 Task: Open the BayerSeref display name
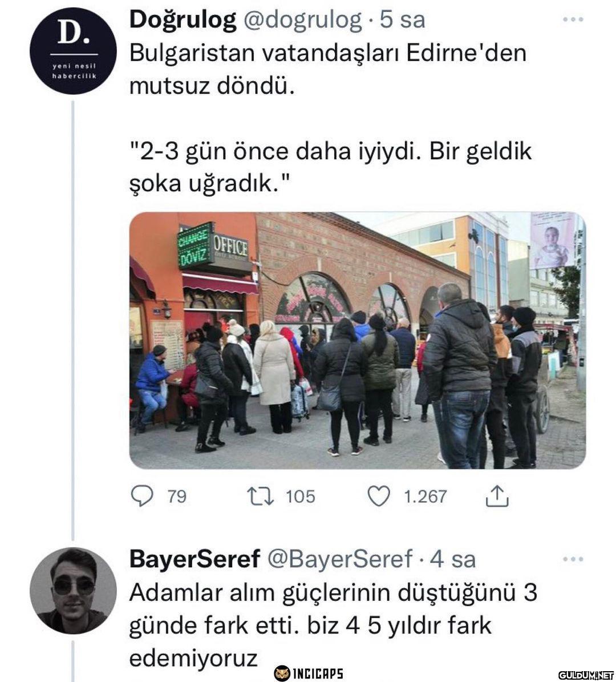(194, 559)
